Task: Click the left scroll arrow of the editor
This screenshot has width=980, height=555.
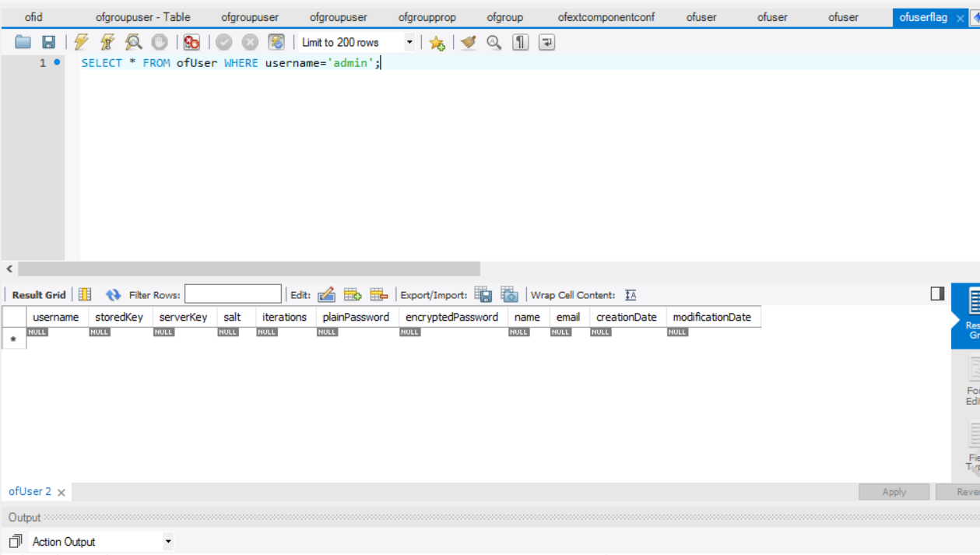Action: pos(9,269)
